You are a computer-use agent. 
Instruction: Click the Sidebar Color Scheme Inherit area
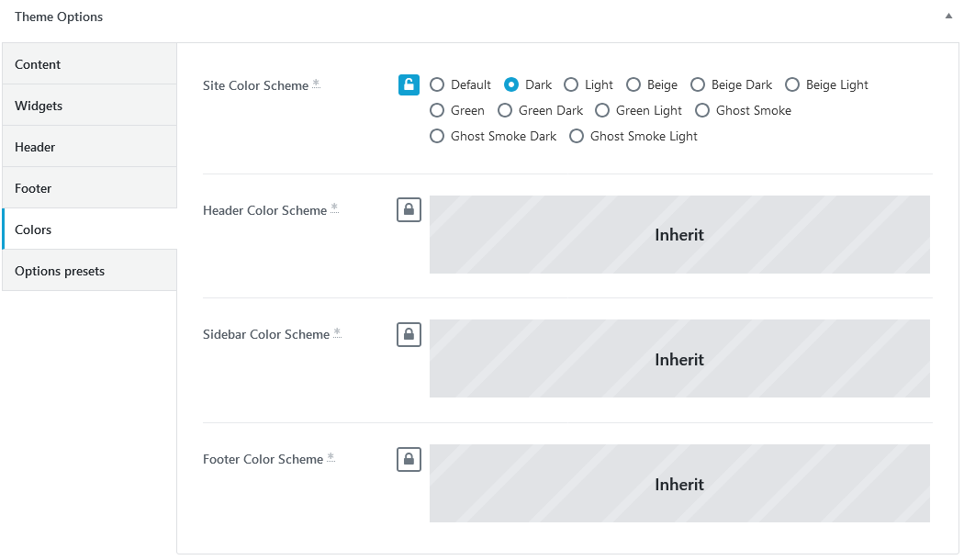click(x=679, y=359)
